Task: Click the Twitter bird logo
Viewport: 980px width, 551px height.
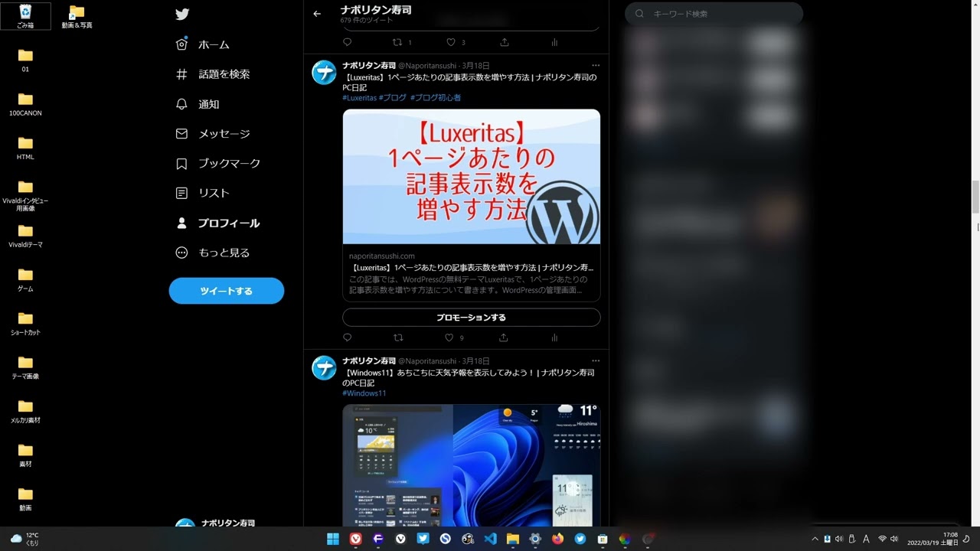Action: coord(181,14)
